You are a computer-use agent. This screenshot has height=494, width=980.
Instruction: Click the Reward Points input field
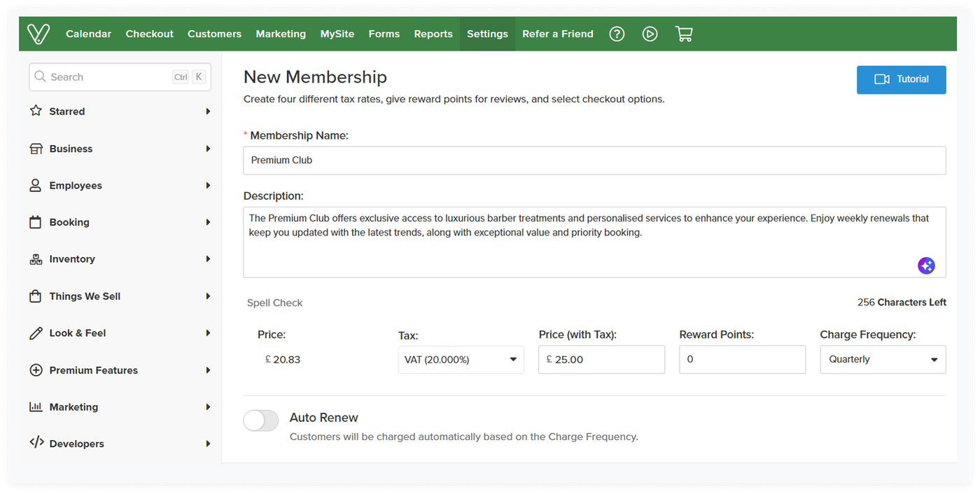tap(742, 359)
